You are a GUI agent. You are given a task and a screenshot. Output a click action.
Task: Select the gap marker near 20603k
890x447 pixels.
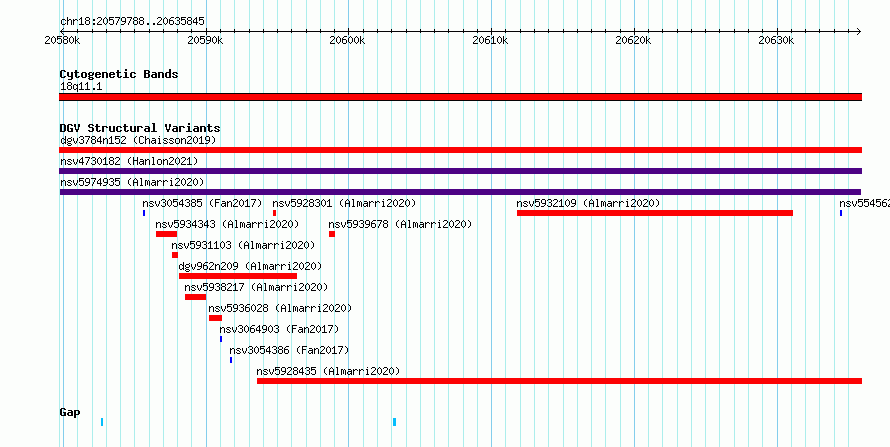point(394,421)
